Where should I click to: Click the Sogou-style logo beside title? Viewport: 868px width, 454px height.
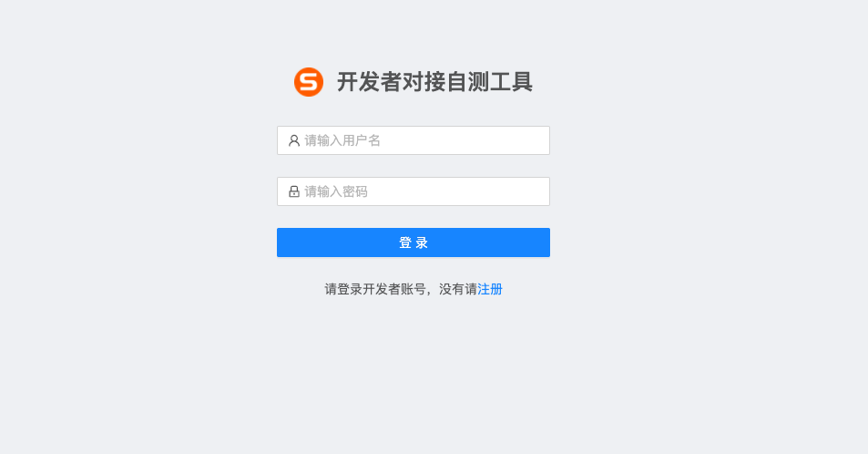309,82
